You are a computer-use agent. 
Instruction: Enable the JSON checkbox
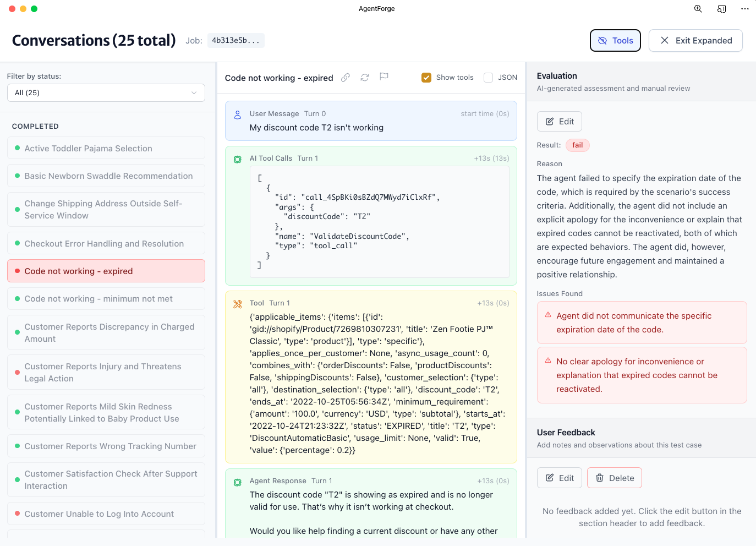click(488, 78)
